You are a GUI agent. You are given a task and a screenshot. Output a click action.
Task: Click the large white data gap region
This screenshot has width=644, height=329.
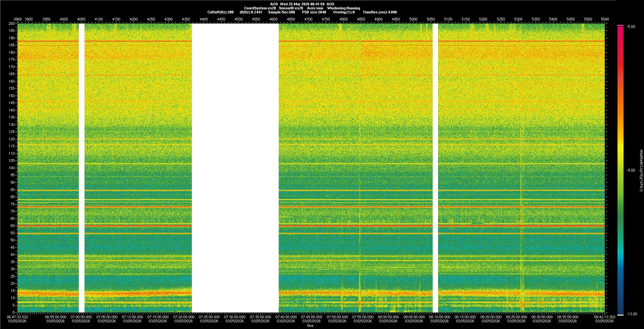tap(235, 168)
